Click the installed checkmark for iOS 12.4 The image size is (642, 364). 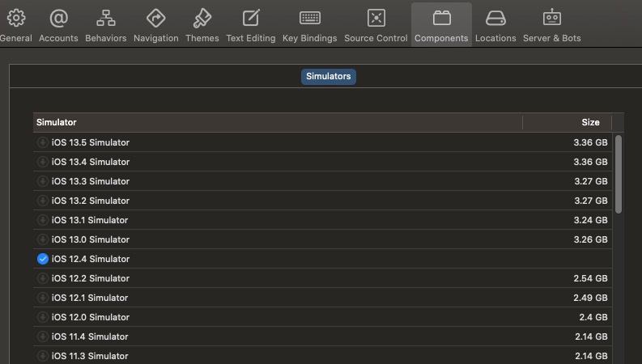43,259
